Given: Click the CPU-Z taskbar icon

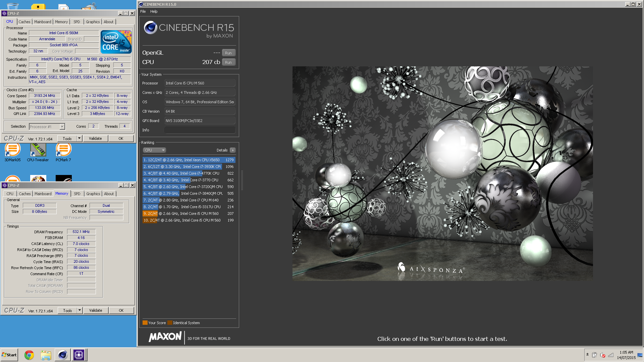Looking at the screenshot, I should coord(79,355).
